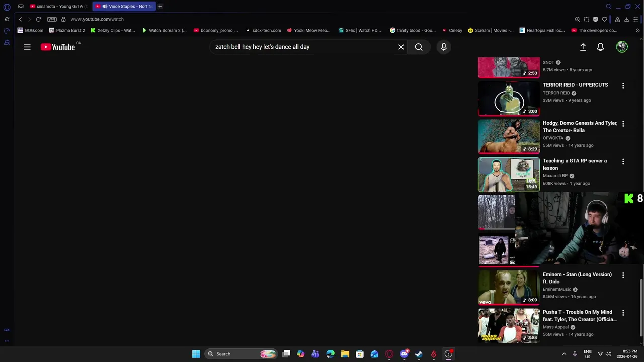Open the snapshot capture tool icon
Screen dimensions: 644x362
(x=586, y=19)
